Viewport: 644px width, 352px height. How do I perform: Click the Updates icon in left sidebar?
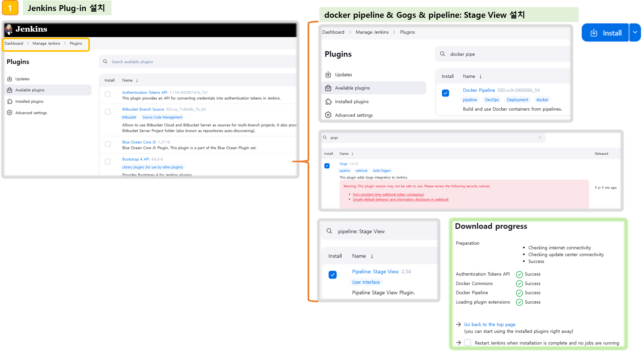(x=10, y=79)
